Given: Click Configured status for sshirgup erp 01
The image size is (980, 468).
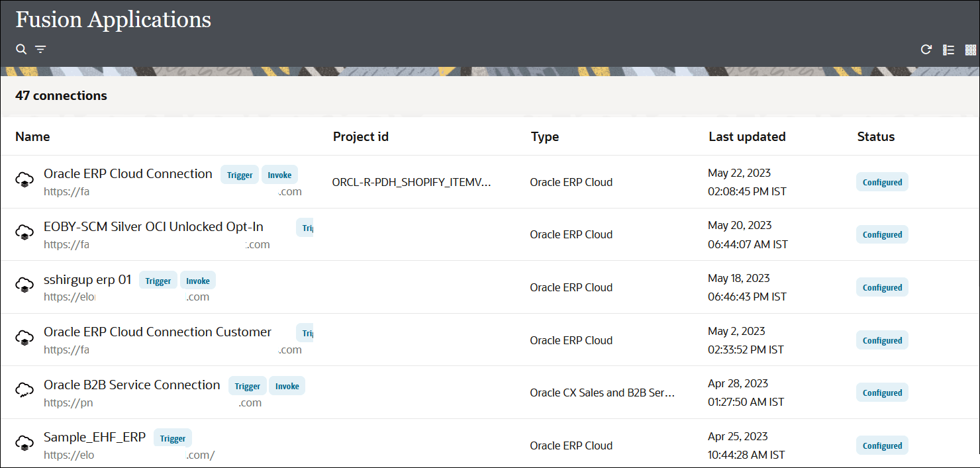Looking at the screenshot, I should (x=882, y=287).
